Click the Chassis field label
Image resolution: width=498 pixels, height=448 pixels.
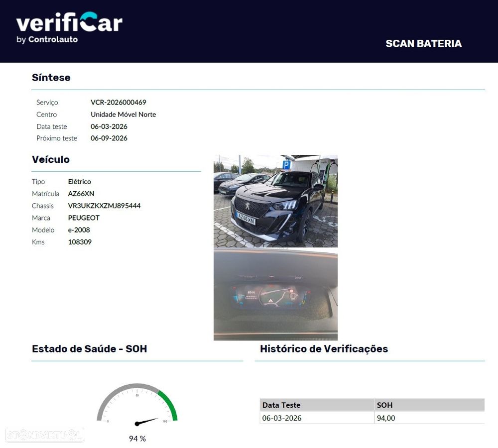(x=42, y=206)
